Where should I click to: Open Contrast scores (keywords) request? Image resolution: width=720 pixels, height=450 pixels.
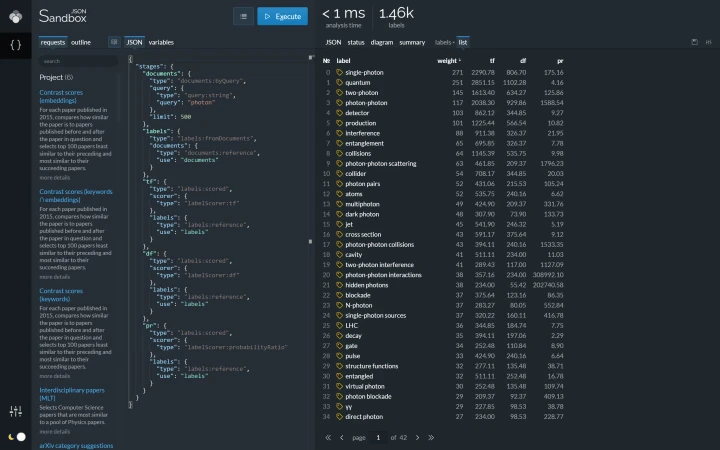61,295
